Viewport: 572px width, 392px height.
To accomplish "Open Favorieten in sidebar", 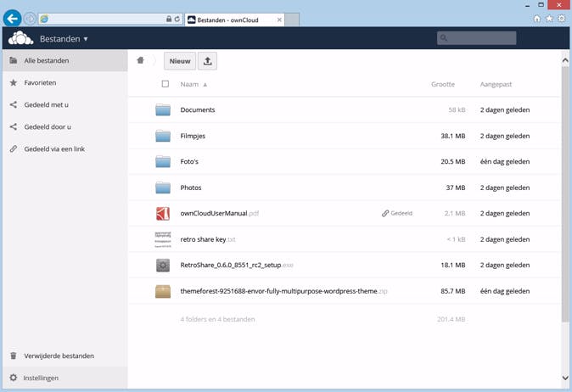I will pyautogui.click(x=65, y=83).
